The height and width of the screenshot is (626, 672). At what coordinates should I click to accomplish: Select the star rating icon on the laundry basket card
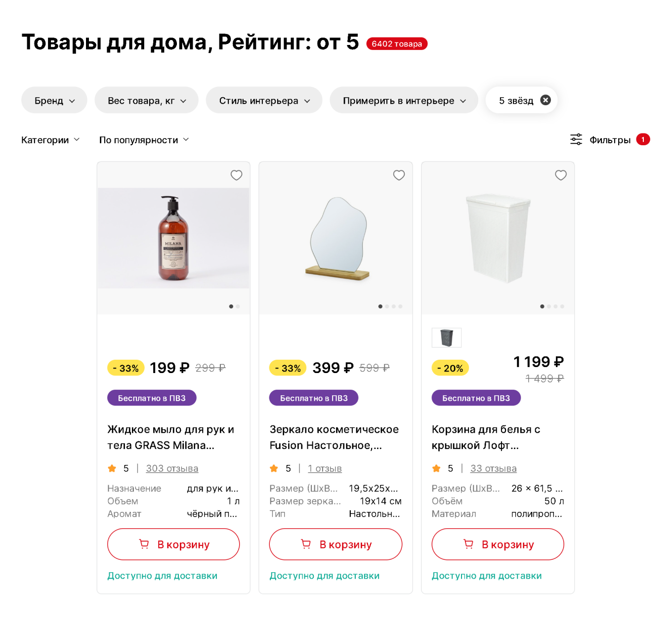coord(436,468)
